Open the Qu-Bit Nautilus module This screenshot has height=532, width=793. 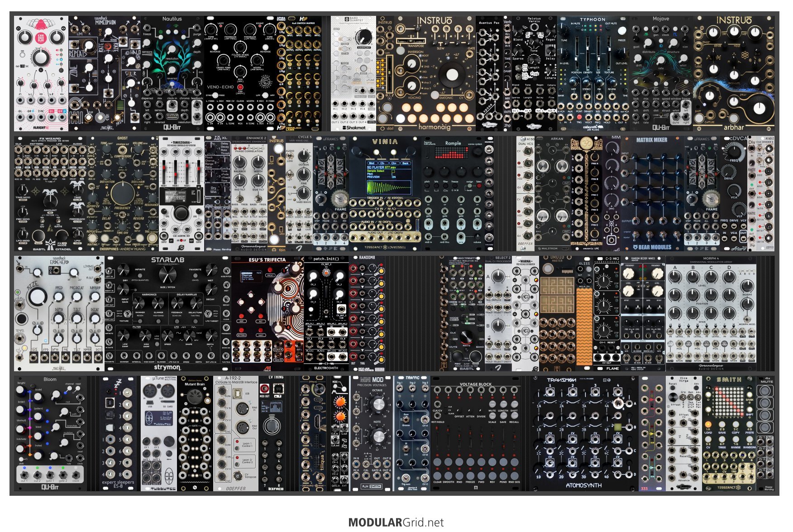pos(172,74)
